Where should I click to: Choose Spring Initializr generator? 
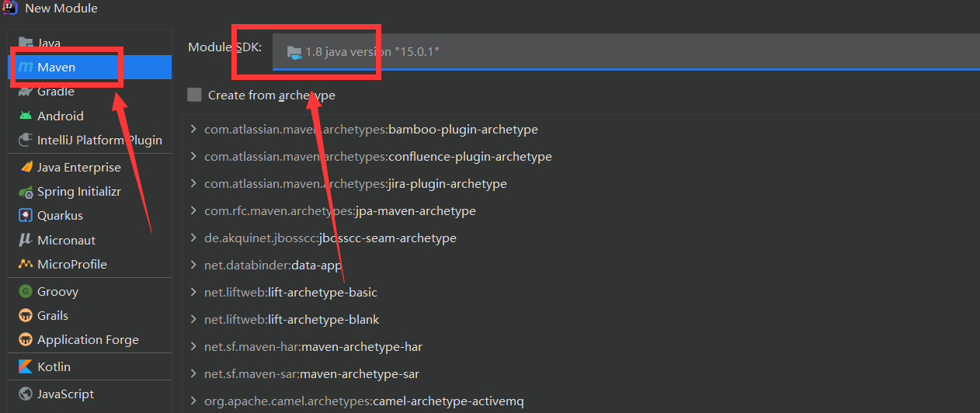click(90, 192)
